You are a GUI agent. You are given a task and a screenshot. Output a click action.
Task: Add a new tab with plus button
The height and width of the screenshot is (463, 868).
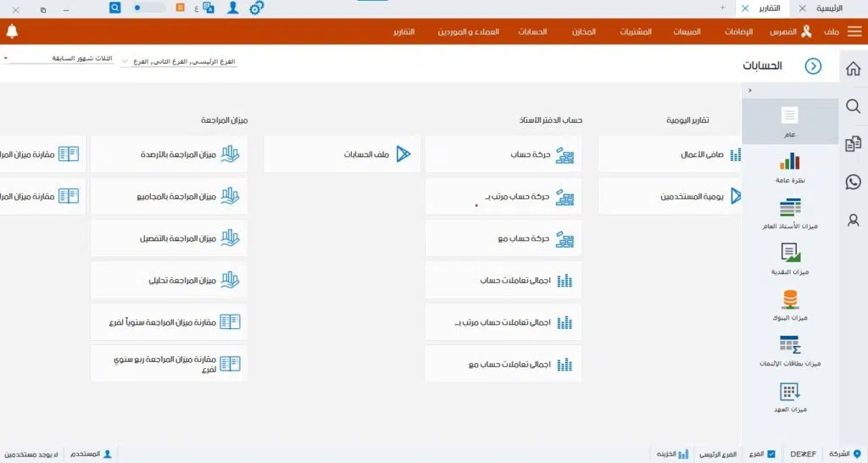tap(722, 8)
